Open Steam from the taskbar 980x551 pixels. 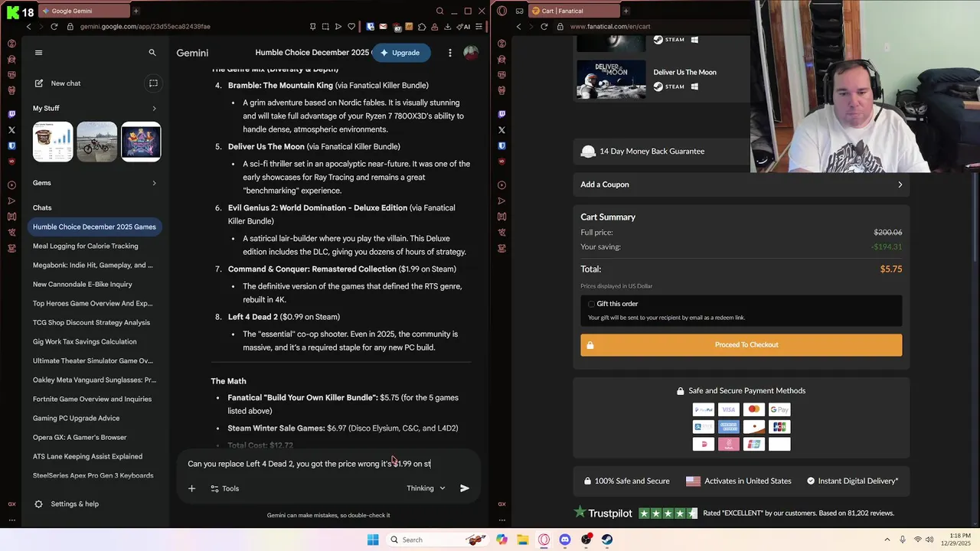[607, 540]
